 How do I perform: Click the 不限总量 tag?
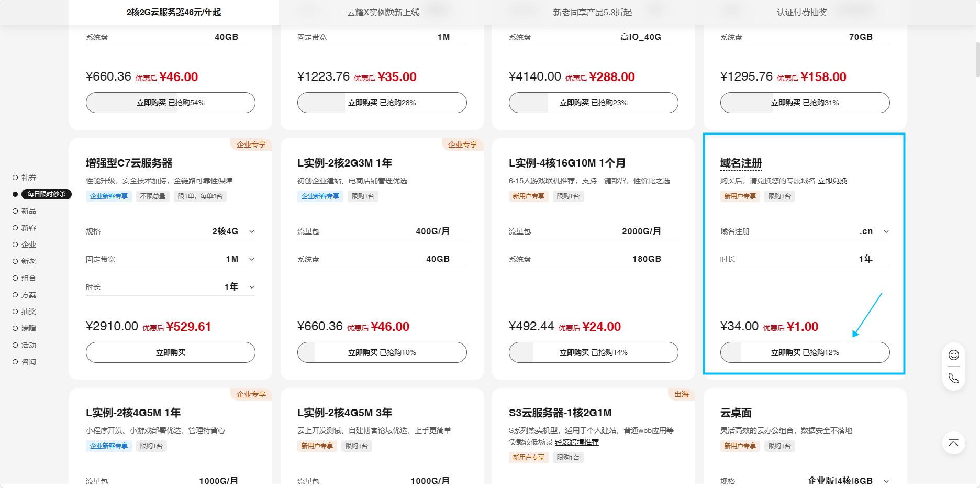(153, 196)
